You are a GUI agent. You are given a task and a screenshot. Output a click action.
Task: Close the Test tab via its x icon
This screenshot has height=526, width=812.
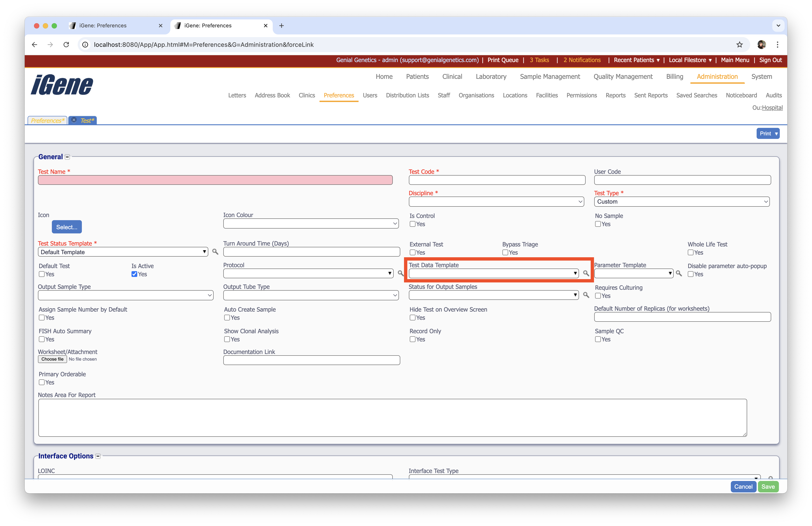[x=74, y=120]
